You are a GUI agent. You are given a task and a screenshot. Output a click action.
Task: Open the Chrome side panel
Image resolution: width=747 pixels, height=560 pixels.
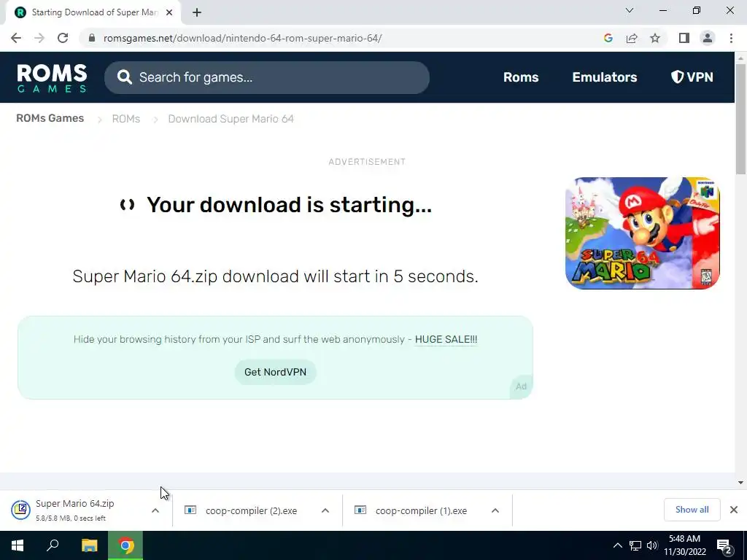(684, 38)
